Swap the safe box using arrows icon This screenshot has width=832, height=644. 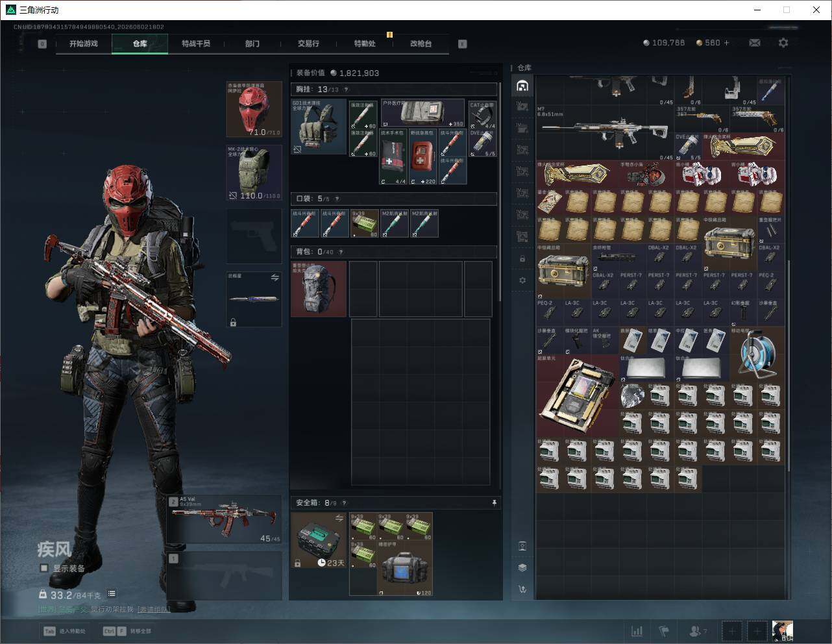point(339,517)
